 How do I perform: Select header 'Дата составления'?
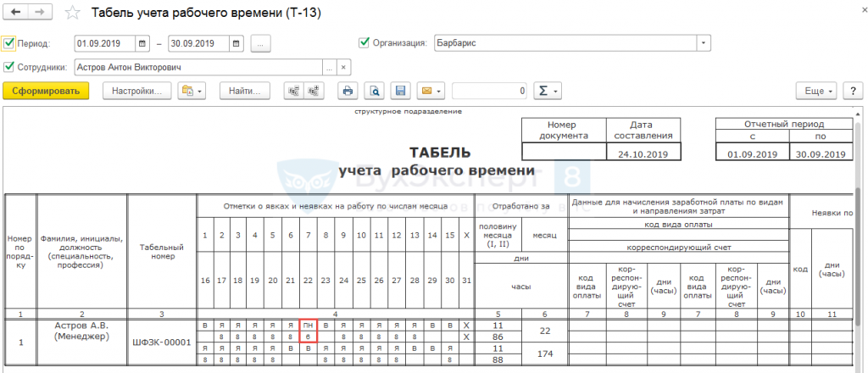644,130
